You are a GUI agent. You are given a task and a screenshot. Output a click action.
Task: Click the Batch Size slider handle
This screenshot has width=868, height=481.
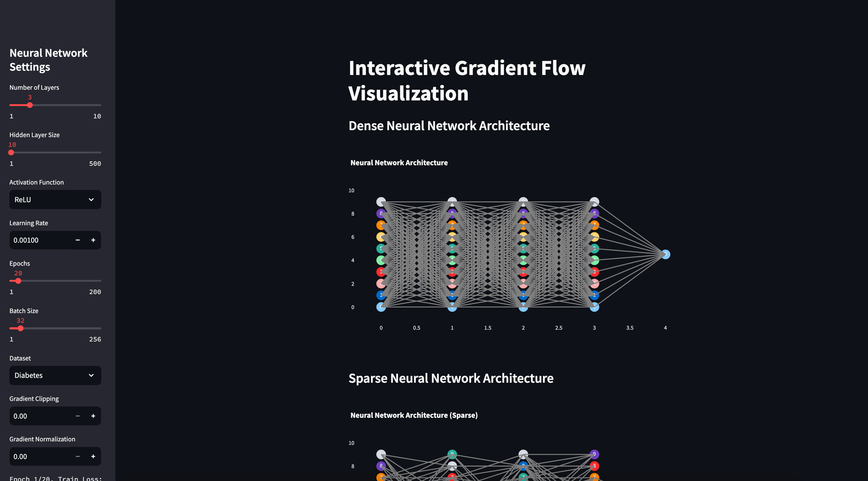[x=21, y=328]
